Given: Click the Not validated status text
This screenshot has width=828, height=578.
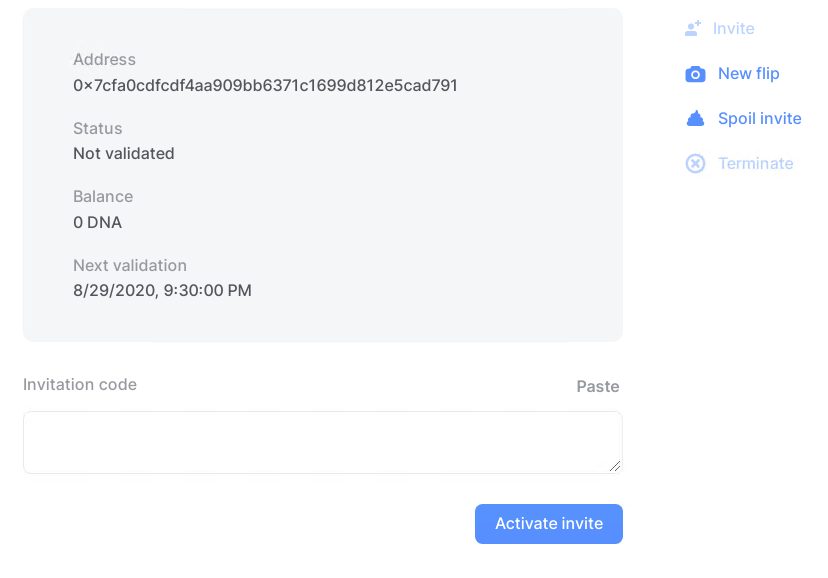Looking at the screenshot, I should [124, 154].
